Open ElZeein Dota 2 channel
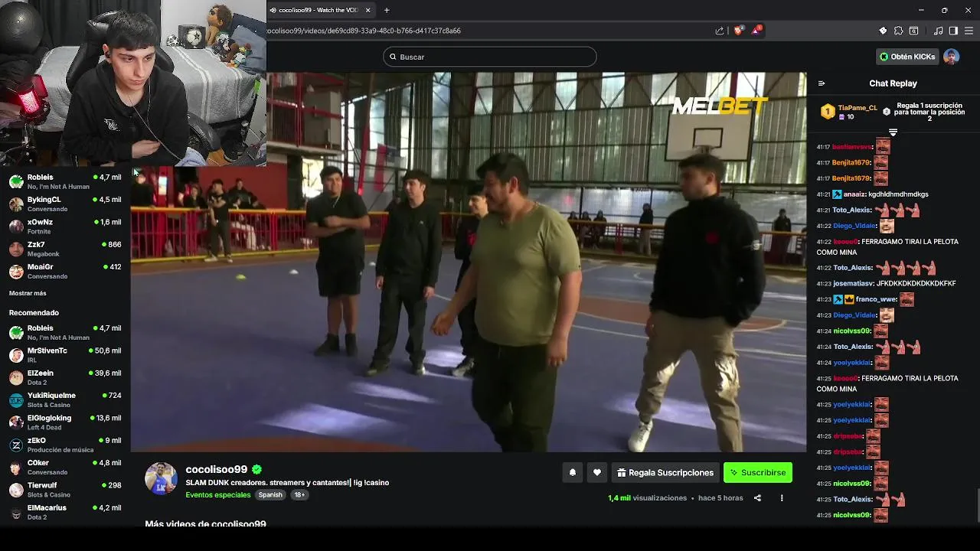The width and height of the screenshot is (980, 551). click(x=65, y=377)
